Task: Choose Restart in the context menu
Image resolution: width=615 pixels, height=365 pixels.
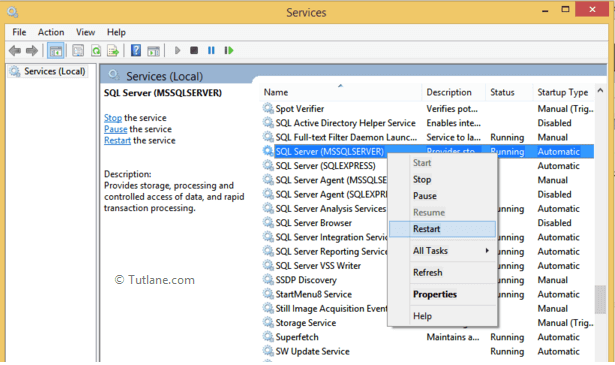Action: (x=442, y=229)
